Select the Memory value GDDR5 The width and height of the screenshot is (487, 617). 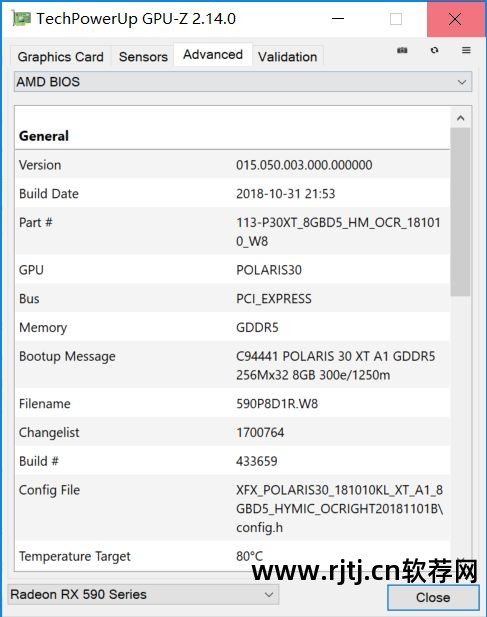(x=257, y=327)
